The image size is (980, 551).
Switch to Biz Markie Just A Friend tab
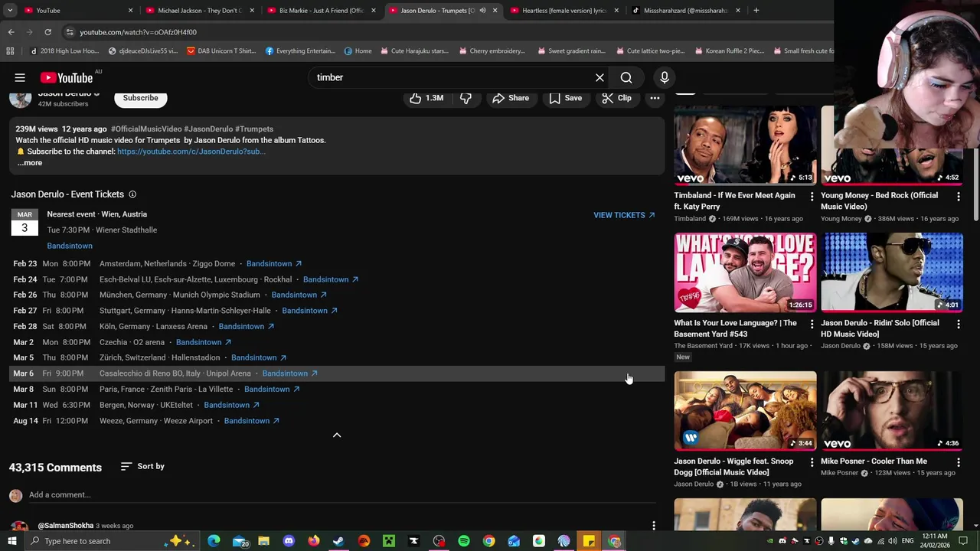(x=321, y=11)
